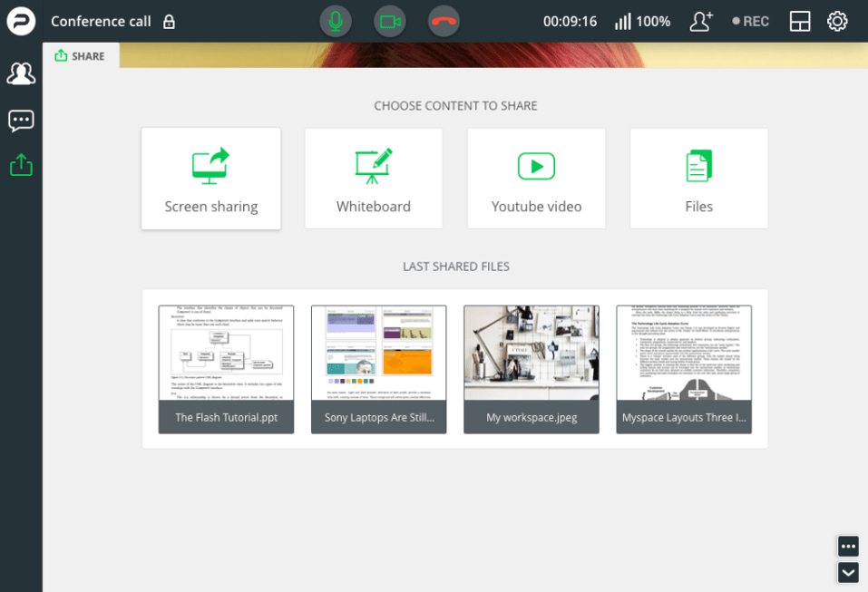The width and height of the screenshot is (868, 592).
Task: Collapse panel with down chevron button
Action: click(x=848, y=573)
